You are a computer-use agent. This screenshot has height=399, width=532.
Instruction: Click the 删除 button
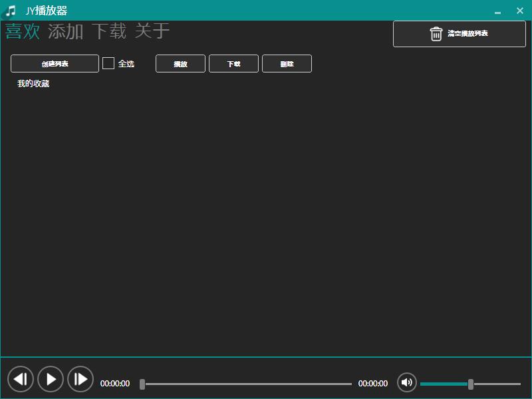click(x=287, y=63)
